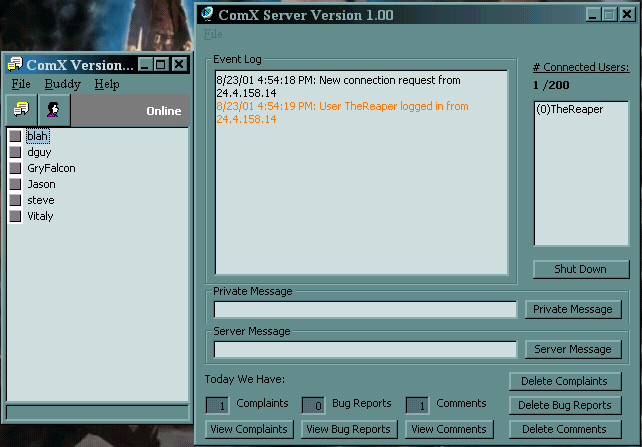Click the status icon beside dguy
This screenshot has width=642, height=447.
click(15, 152)
